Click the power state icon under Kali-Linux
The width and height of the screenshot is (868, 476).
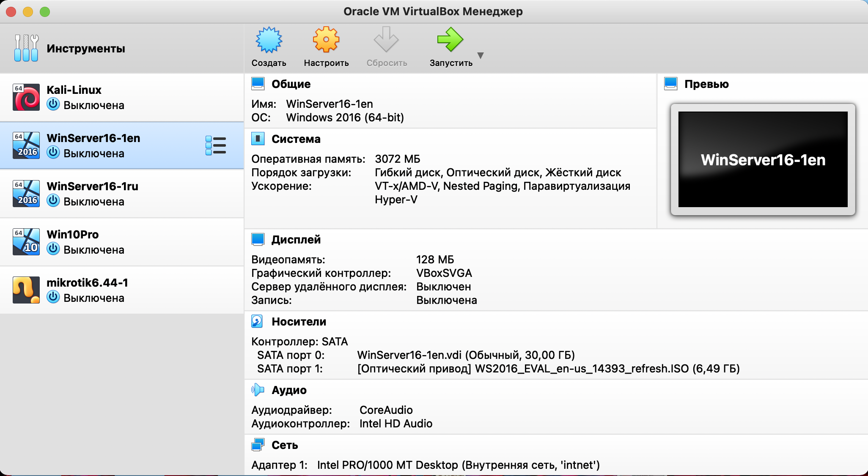point(53,104)
